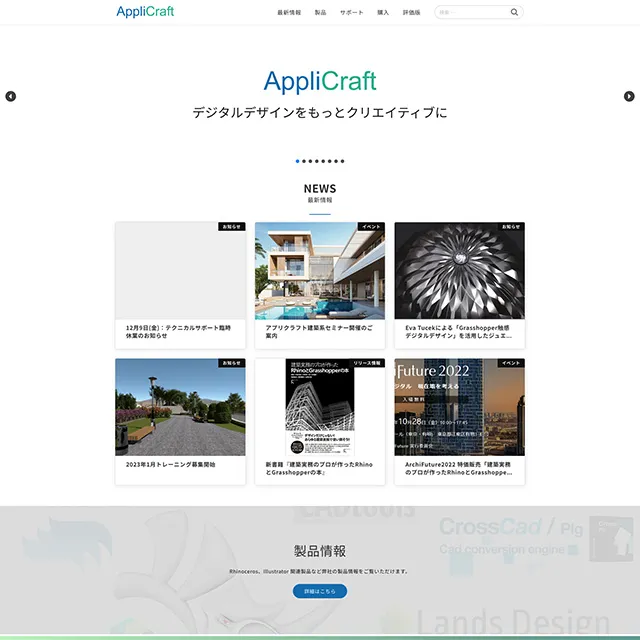Viewport: 640px width, 640px height.
Task: Open the park pathway training thumbnail
Action: click(180, 407)
